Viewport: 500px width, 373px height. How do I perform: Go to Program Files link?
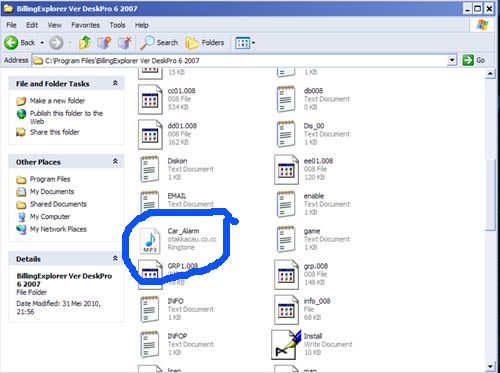[50, 179]
